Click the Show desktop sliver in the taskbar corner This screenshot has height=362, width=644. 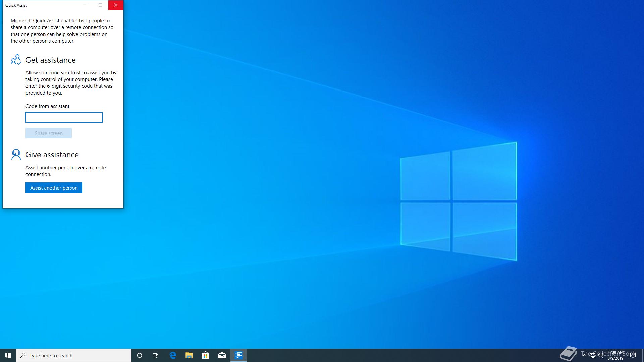point(643,355)
